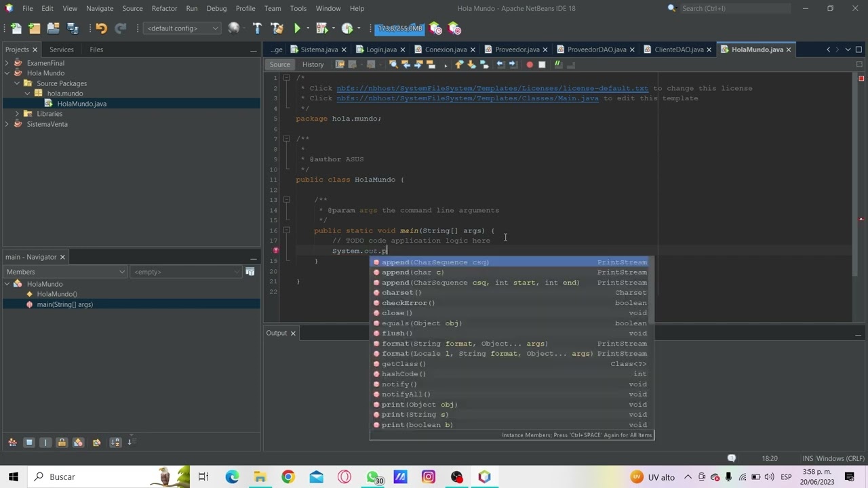This screenshot has height=488, width=868.
Task: Click the Debug Project icon
Action: point(322,28)
